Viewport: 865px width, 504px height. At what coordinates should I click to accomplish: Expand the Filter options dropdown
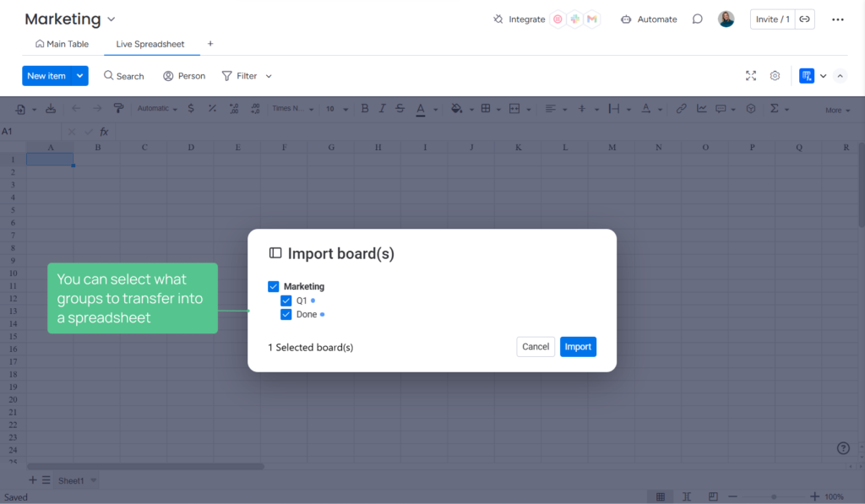pos(267,75)
